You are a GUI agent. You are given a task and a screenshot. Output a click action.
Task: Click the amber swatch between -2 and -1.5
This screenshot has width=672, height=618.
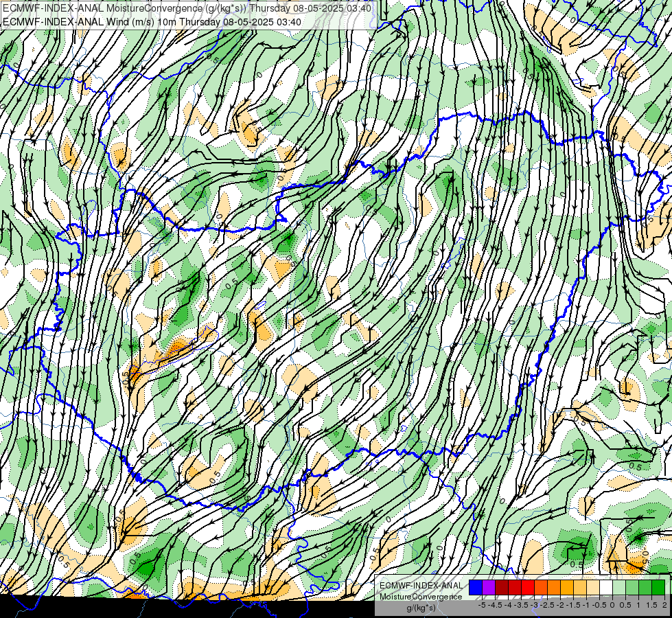pyautogui.click(x=567, y=587)
